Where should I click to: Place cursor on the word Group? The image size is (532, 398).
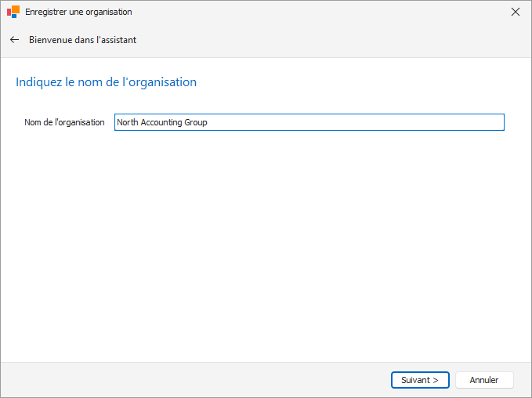[x=196, y=122]
